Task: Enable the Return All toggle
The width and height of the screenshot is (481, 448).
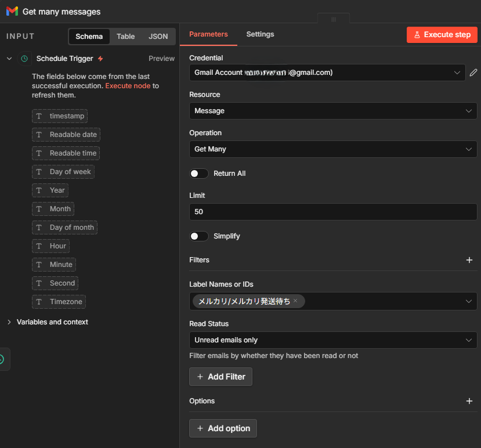Action: click(x=199, y=174)
